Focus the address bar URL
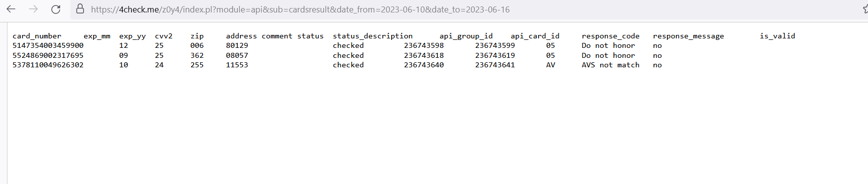 tap(300, 9)
